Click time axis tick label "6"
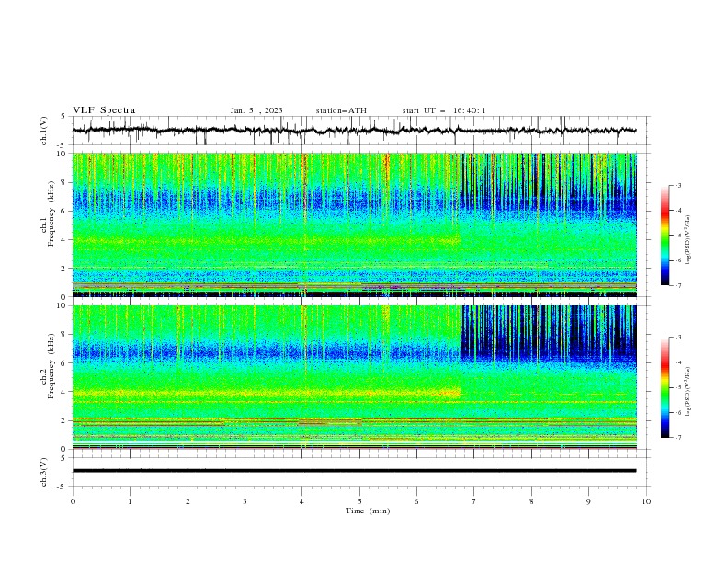 point(417,501)
